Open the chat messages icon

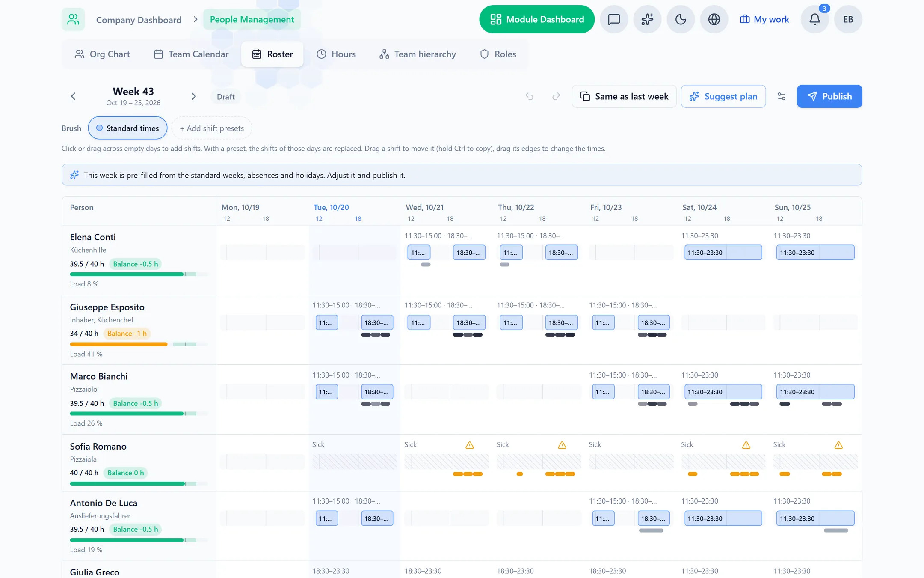pyautogui.click(x=614, y=19)
